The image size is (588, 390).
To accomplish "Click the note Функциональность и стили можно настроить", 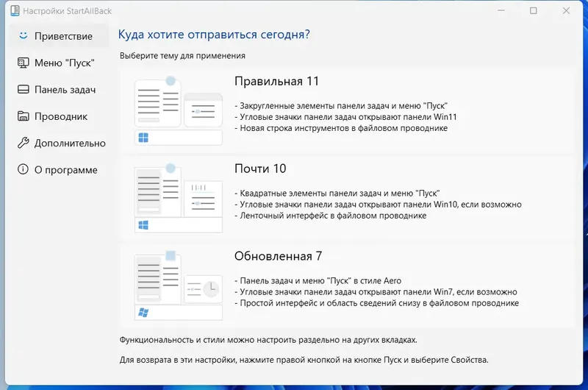I will pos(268,340).
